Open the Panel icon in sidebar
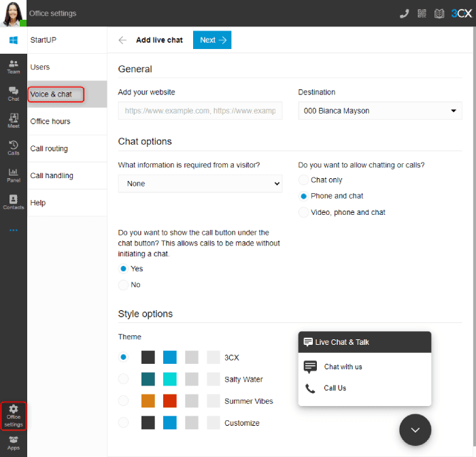 (x=14, y=175)
